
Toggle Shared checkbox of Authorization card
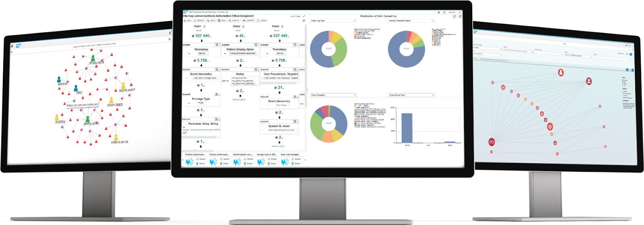(x=245, y=159)
